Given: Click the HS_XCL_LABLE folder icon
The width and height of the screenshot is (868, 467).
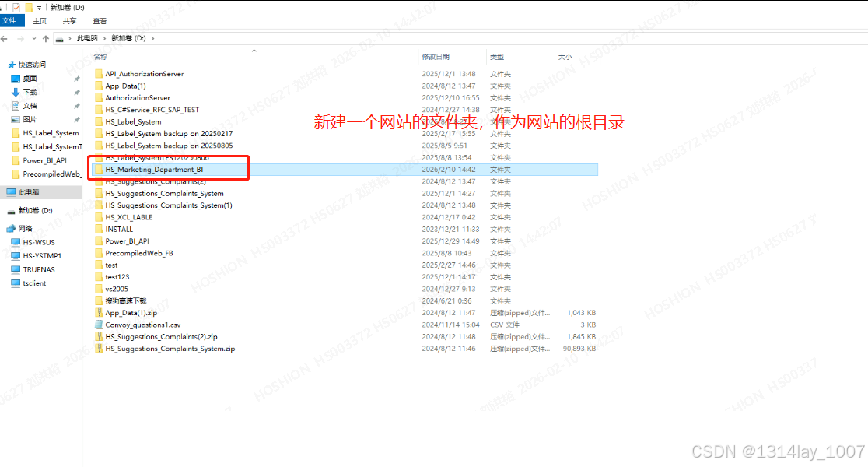Looking at the screenshot, I should click(x=99, y=217).
